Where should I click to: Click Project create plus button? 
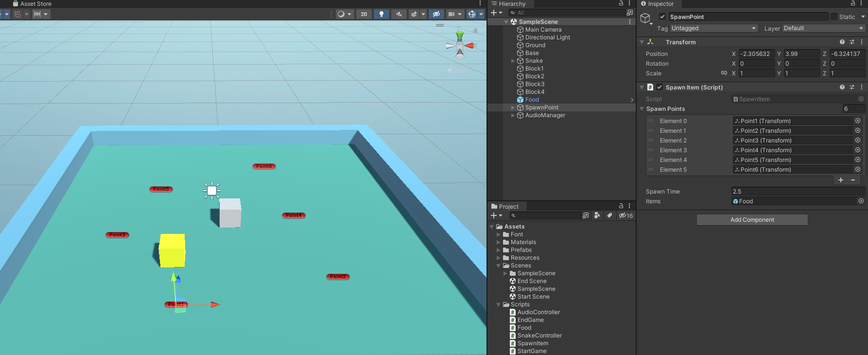496,215
